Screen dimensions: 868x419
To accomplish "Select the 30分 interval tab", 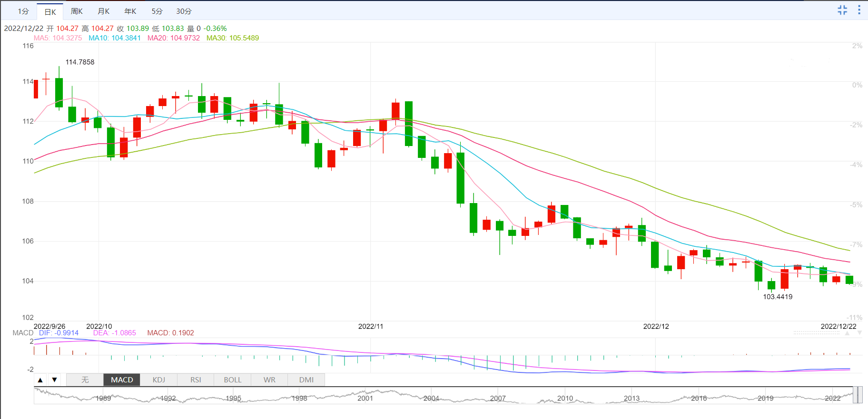I will tap(184, 11).
